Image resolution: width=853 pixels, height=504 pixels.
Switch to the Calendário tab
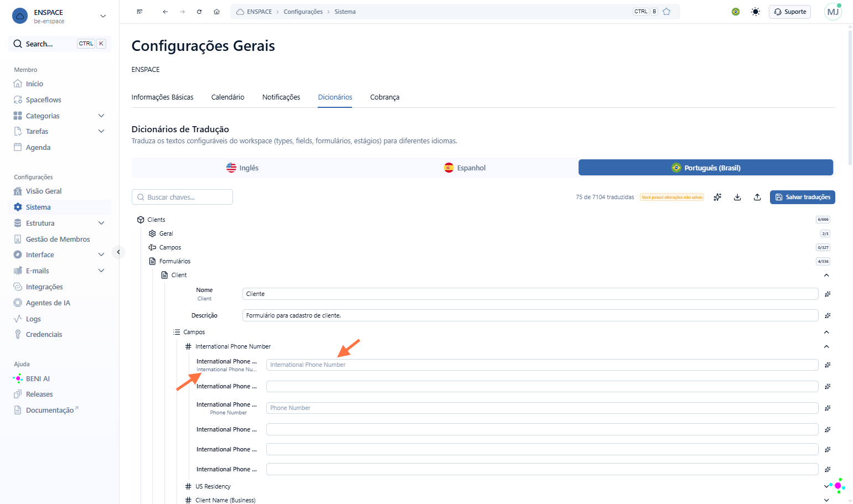[228, 97]
